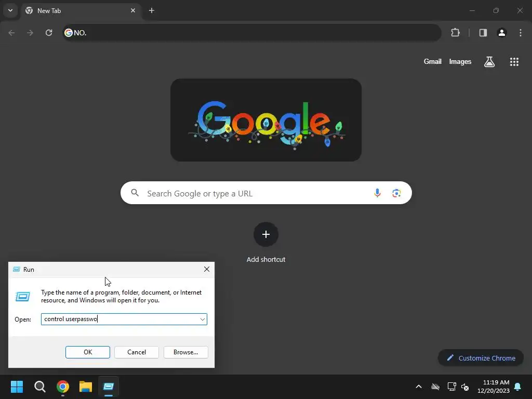
Task: Select the New Tab browser tab
Action: (81, 10)
